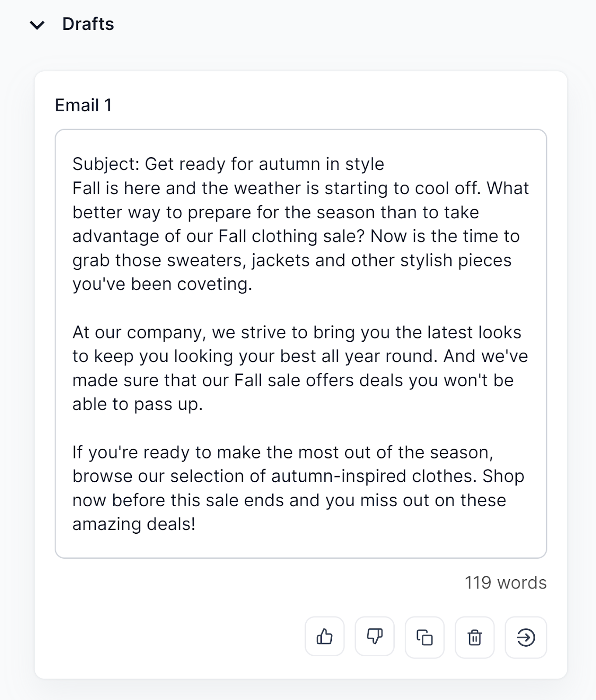Place cursor in the Subject line text
Viewport: 596px width, 700px height.
[x=264, y=164]
